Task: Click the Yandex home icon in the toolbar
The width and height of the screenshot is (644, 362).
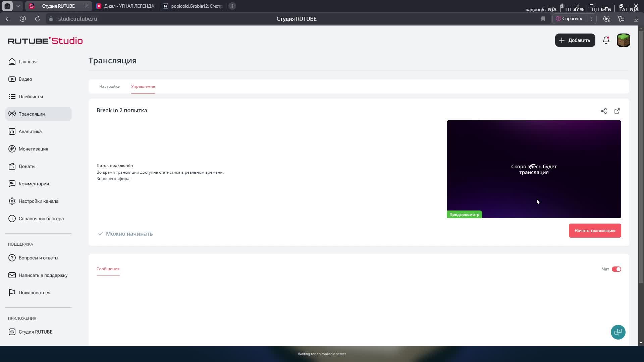Action: coord(23,19)
